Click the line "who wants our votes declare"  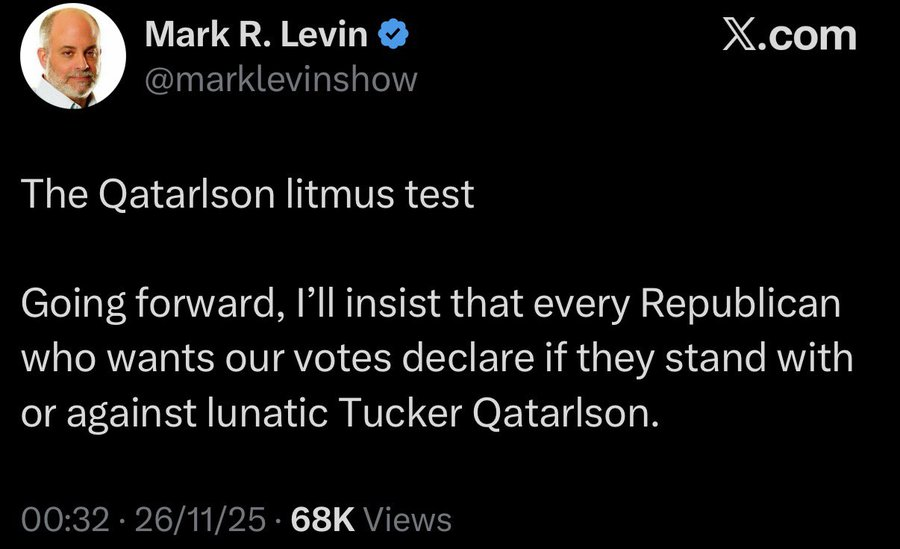pos(437,358)
